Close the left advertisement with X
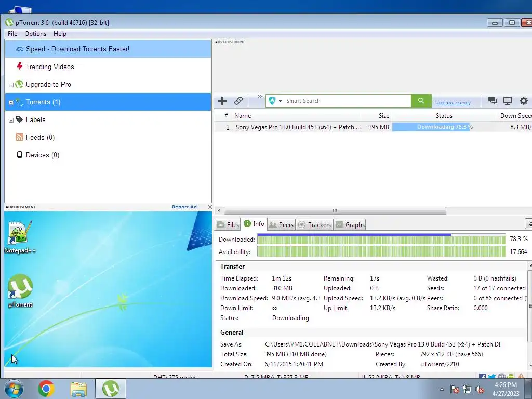The height and width of the screenshot is (399, 532). click(x=210, y=207)
